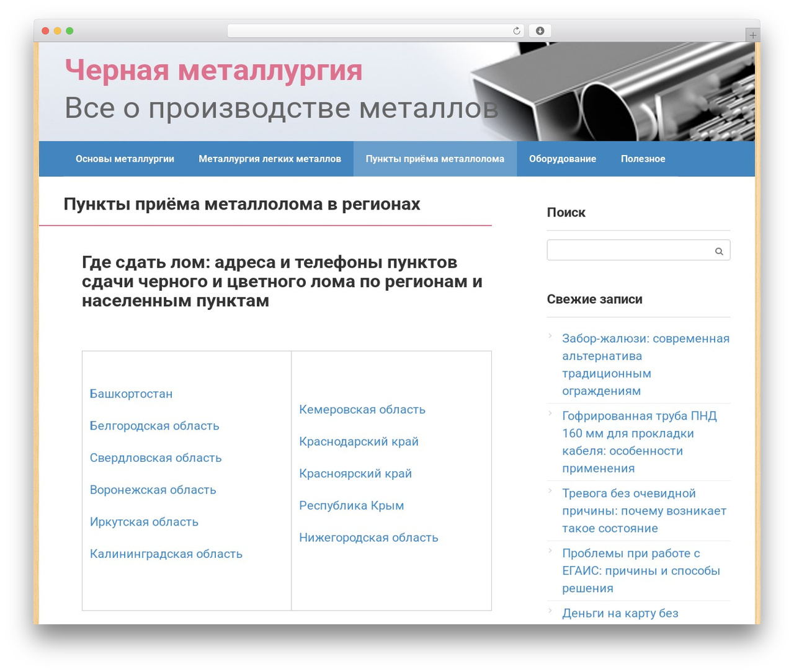
Task: Open Белгородская область scrap points
Action: point(154,426)
